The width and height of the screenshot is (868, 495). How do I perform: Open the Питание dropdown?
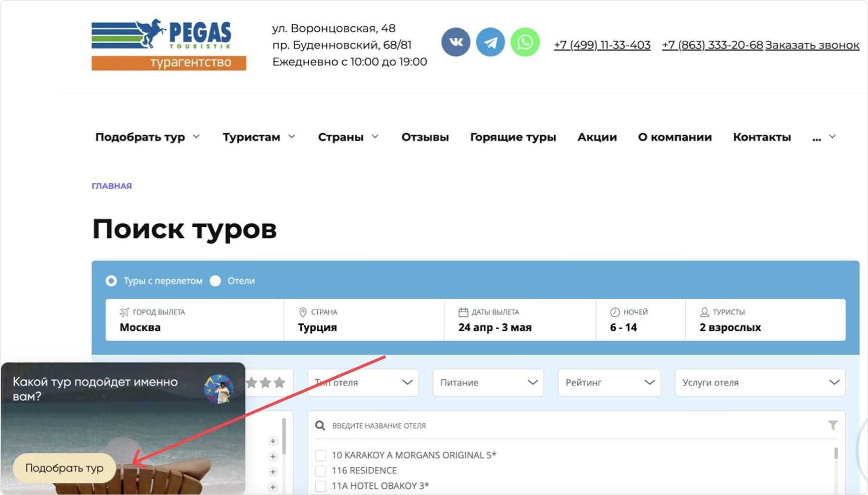487,382
